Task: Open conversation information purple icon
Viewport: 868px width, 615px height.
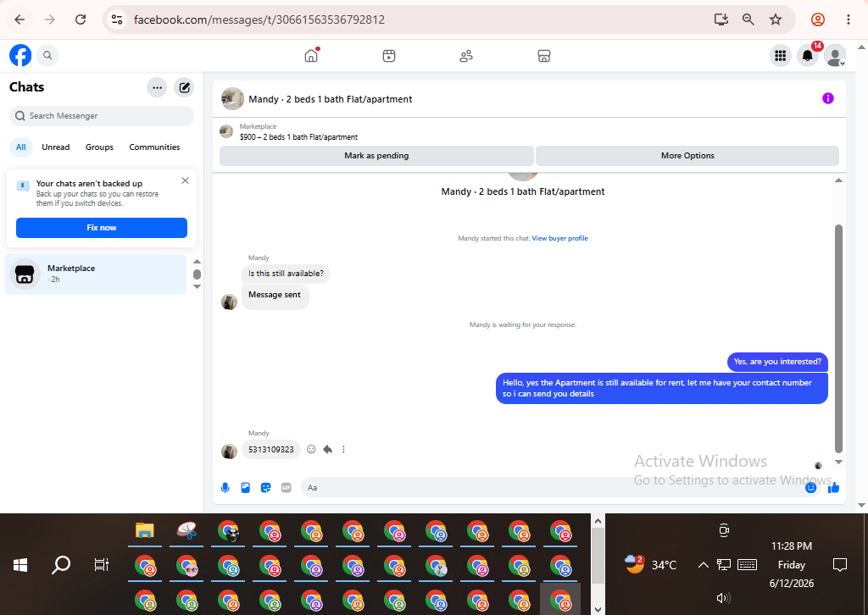Action: [827, 98]
